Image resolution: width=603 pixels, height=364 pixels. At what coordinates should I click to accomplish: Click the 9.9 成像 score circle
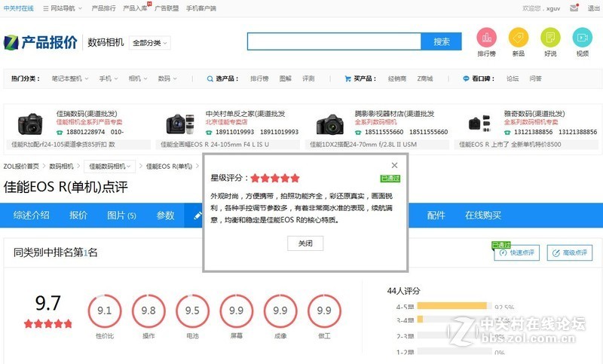click(x=280, y=310)
